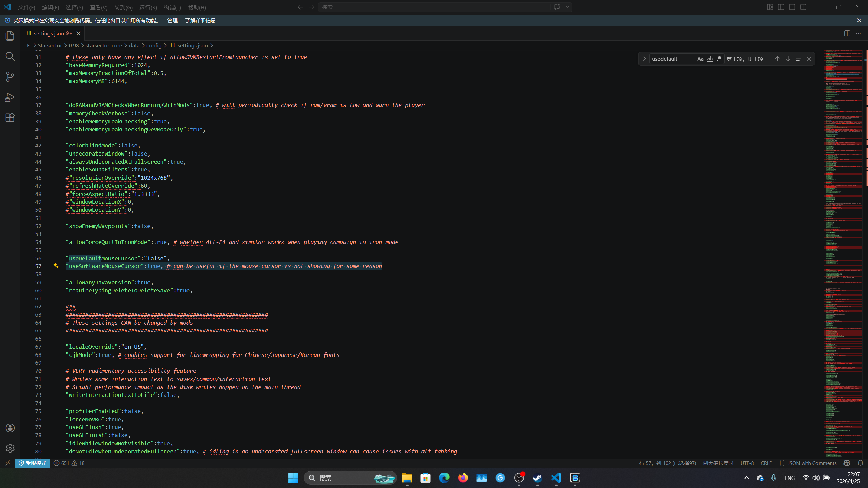Image resolution: width=868 pixels, height=488 pixels.
Task: Toggle Match Whole Word in find widget
Action: tap(710, 59)
